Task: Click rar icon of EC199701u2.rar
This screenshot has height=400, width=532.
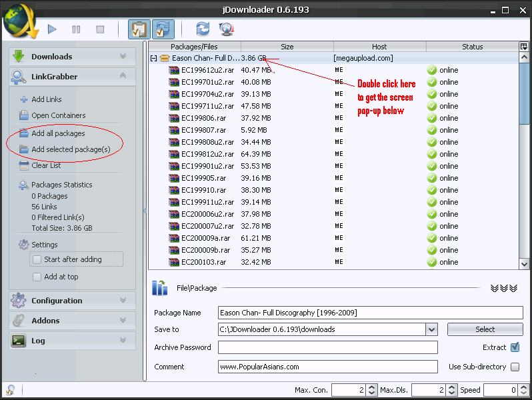Action: [x=174, y=82]
